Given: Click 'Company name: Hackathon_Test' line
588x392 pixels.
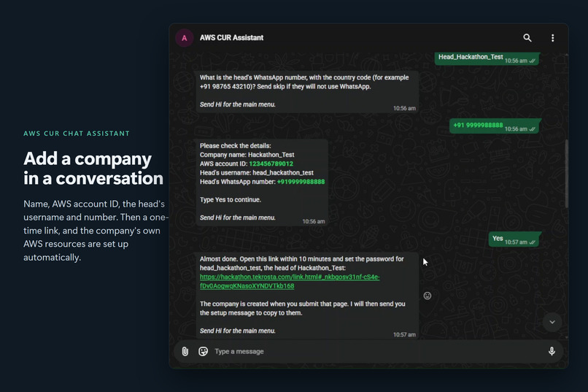Looking at the screenshot, I should click(x=247, y=155).
